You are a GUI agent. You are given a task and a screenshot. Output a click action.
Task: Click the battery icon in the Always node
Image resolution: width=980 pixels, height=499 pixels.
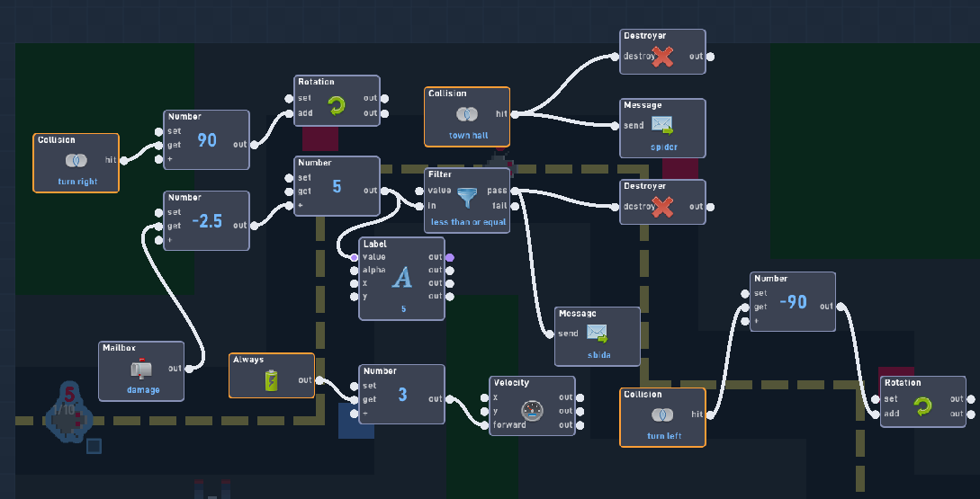pyautogui.click(x=271, y=380)
